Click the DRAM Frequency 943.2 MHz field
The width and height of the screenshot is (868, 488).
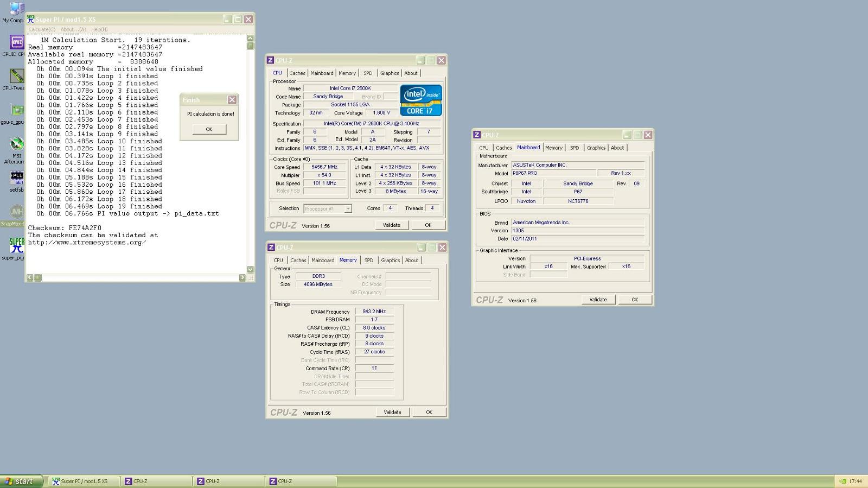[x=374, y=312]
